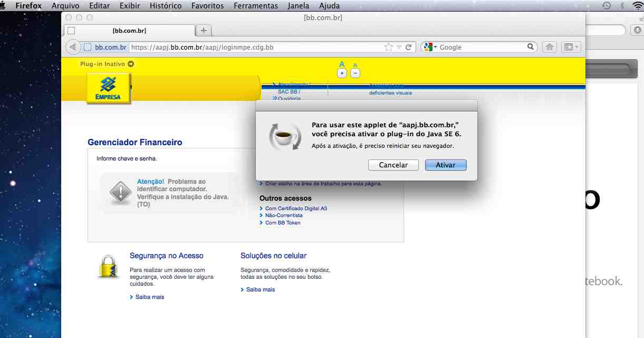Open the URL history dropdown arrow
644x338 pixels.
tap(399, 48)
